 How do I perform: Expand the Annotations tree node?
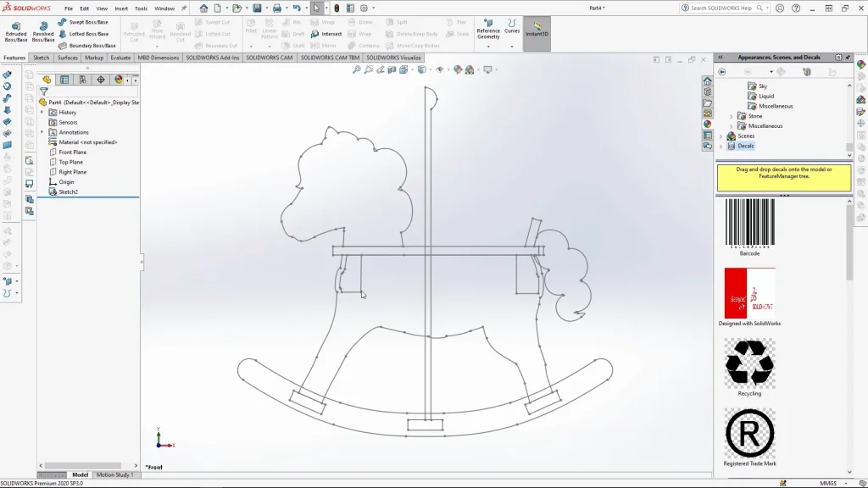pyautogui.click(x=42, y=132)
